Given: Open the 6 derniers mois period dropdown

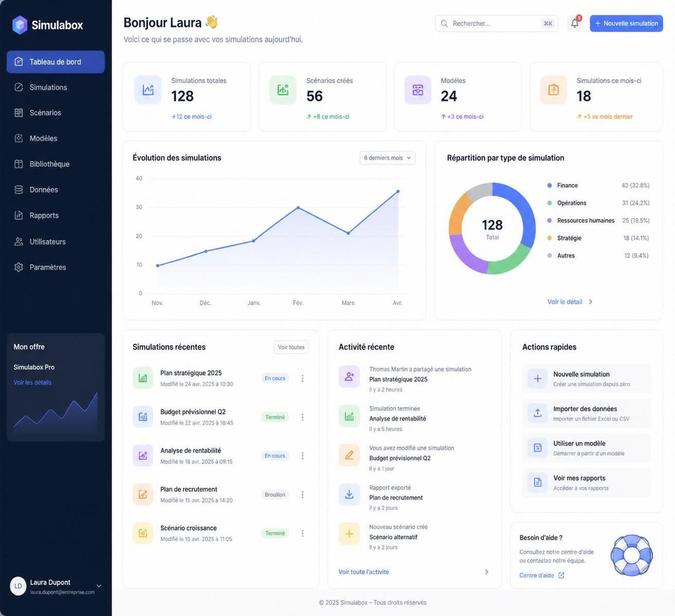Looking at the screenshot, I should [x=388, y=158].
